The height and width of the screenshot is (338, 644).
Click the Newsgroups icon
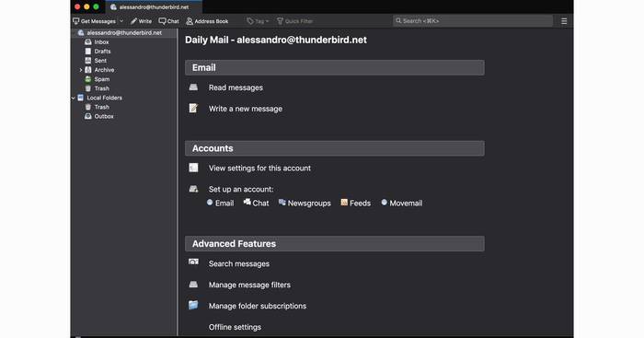(x=282, y=203)
